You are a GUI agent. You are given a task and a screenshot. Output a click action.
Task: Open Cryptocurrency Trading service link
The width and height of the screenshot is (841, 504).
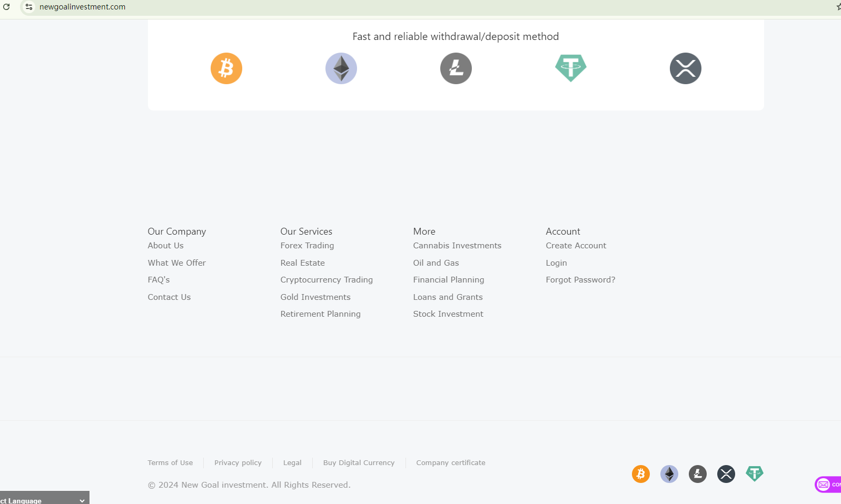[x=326, y=280]
